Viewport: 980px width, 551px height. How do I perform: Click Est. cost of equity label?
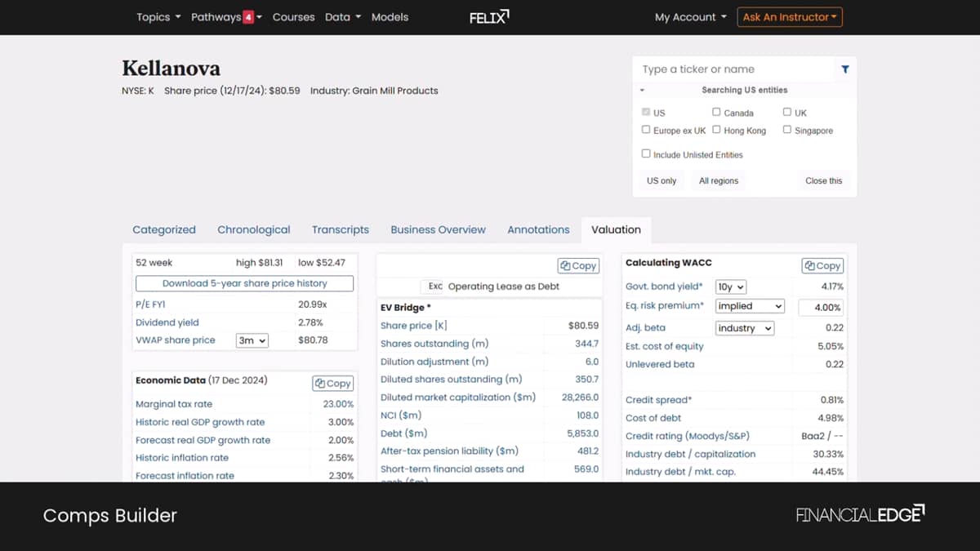click(x=665, y=346)
